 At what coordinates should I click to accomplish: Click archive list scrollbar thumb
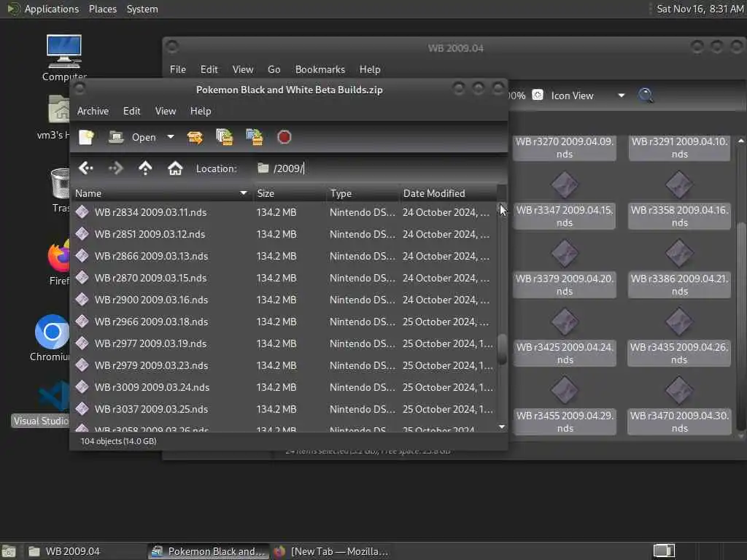click(502, 349)
